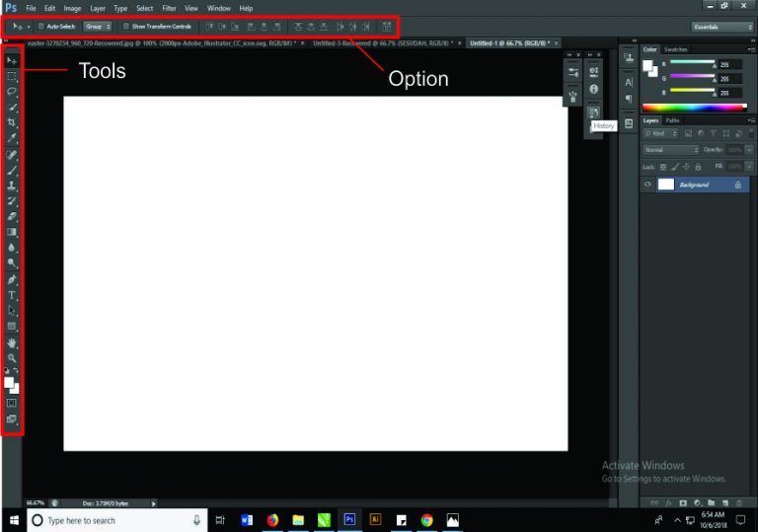Hide the Background layer eye icon
This screenshot has width=758, height=532.
click(x=647, y=185)
